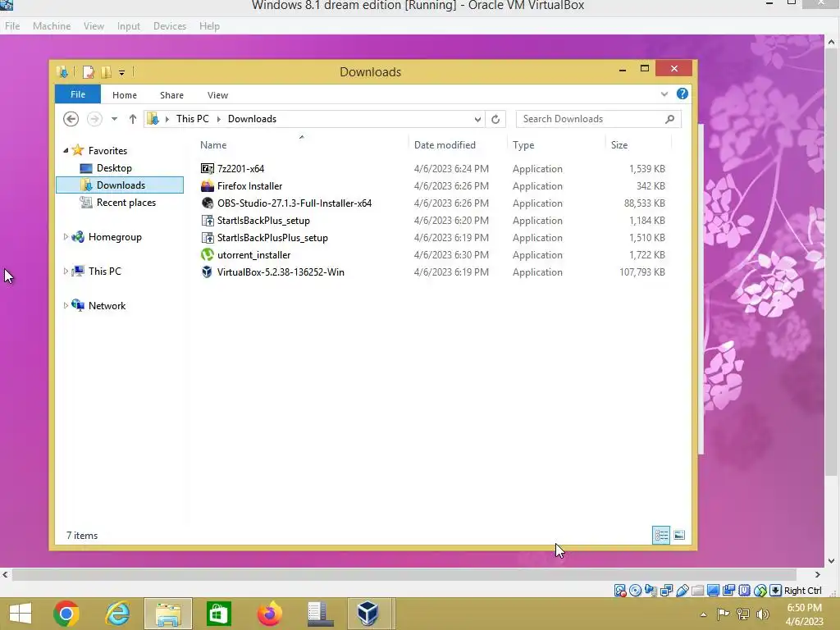Click New folder icon in quick access toolbar
The height and width of the screenshot is (630, 840).
106,72
